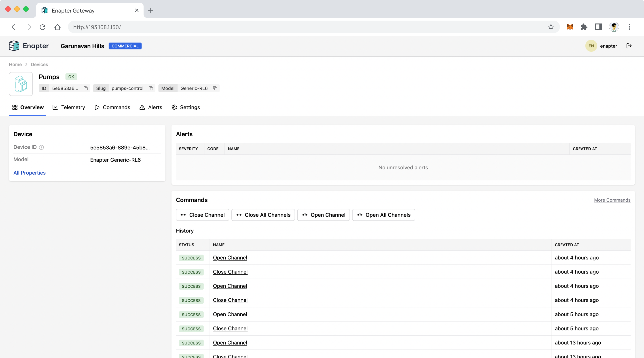Bookmark this page with star icon
Viewport: 644px width, 358px height.
click(x=551, y=27)
